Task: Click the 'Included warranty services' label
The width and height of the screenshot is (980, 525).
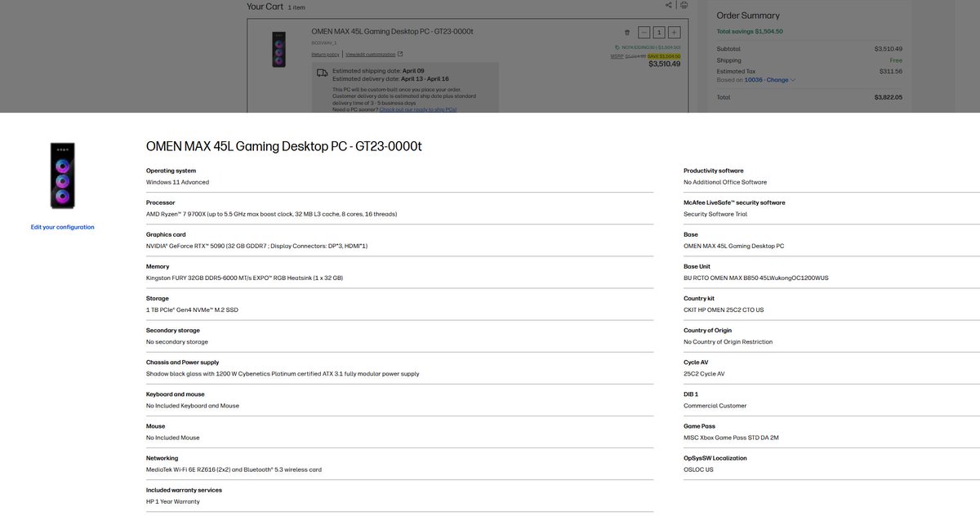Action: tap(184, 490)
